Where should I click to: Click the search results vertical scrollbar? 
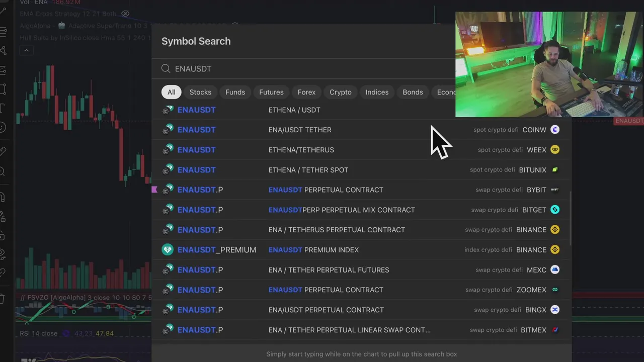coord(571,218)
